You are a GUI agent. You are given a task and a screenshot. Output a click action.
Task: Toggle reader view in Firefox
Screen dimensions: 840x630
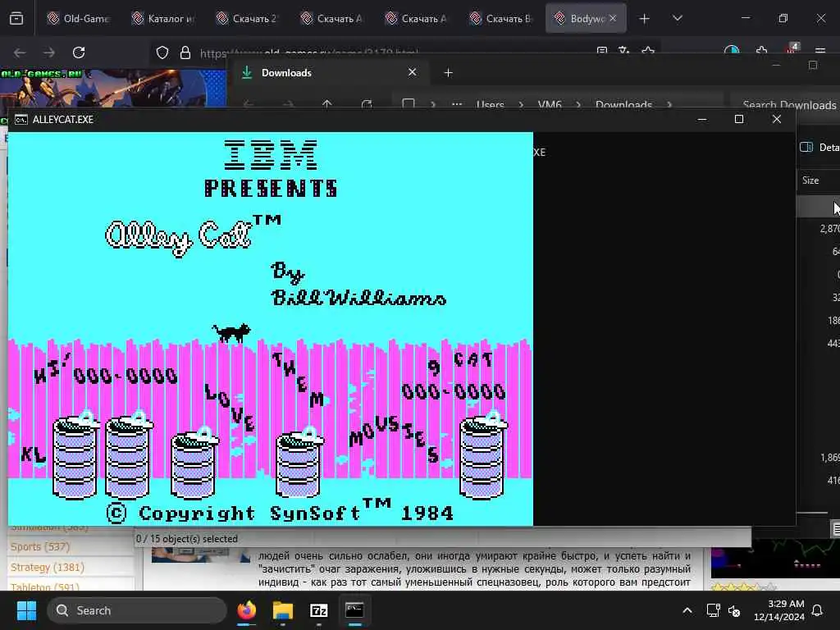[602, 51]
